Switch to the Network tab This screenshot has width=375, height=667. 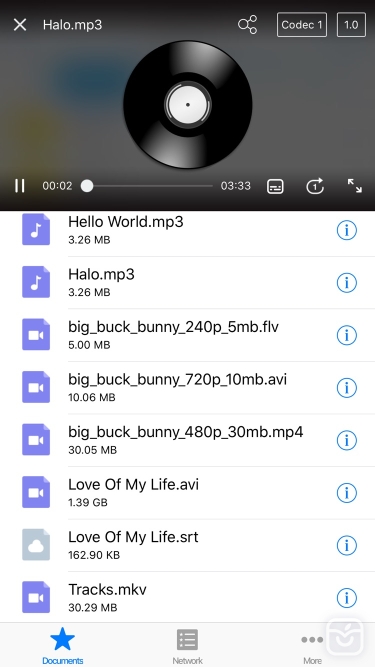point(188,646)
